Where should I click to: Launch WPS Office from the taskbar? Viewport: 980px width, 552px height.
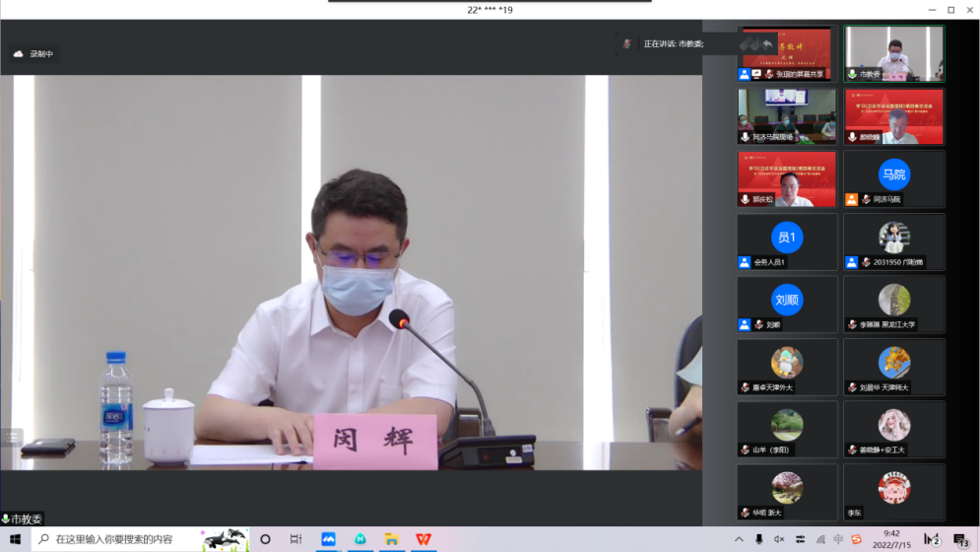coord(424,539)
